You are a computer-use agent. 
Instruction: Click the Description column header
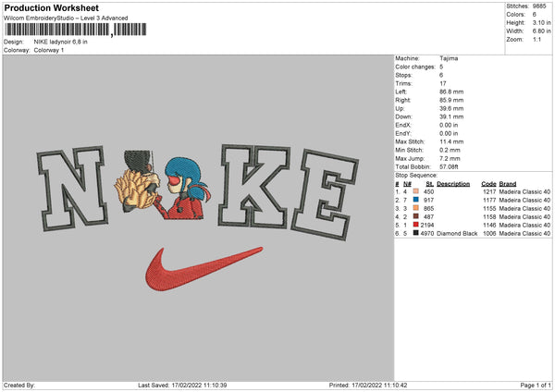tap(453, 184)
